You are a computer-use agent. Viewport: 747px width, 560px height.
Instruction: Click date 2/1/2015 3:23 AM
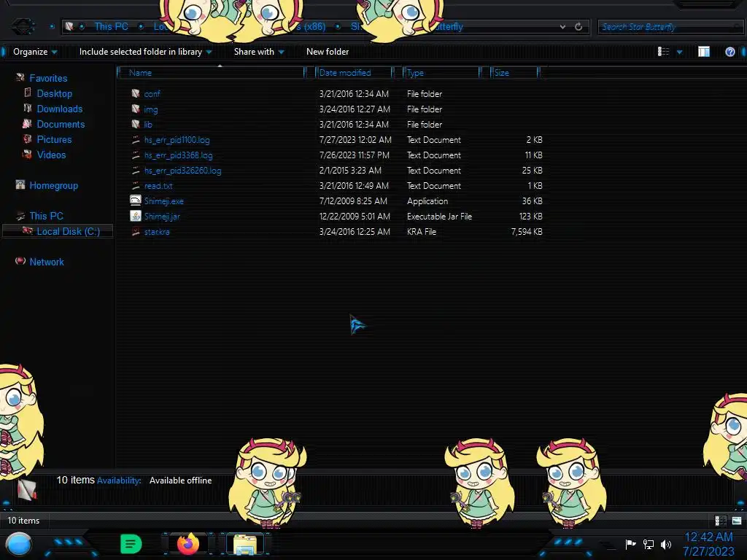(350, 170)
